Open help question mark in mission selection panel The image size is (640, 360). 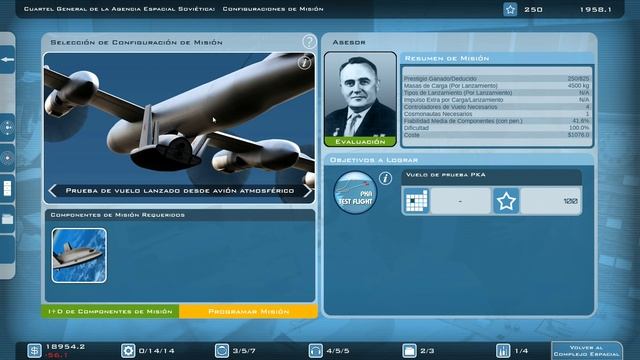click(309, 41)
